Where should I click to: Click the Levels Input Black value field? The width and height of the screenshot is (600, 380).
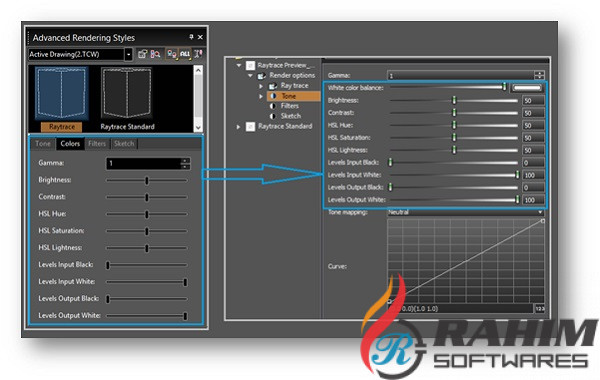coord(533,163)
